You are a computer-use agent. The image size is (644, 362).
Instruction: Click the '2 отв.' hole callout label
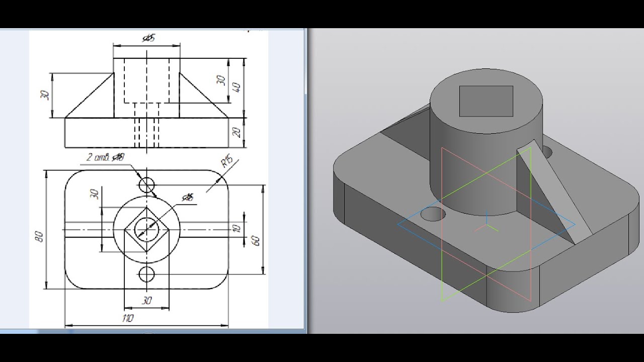coord(105,157)
